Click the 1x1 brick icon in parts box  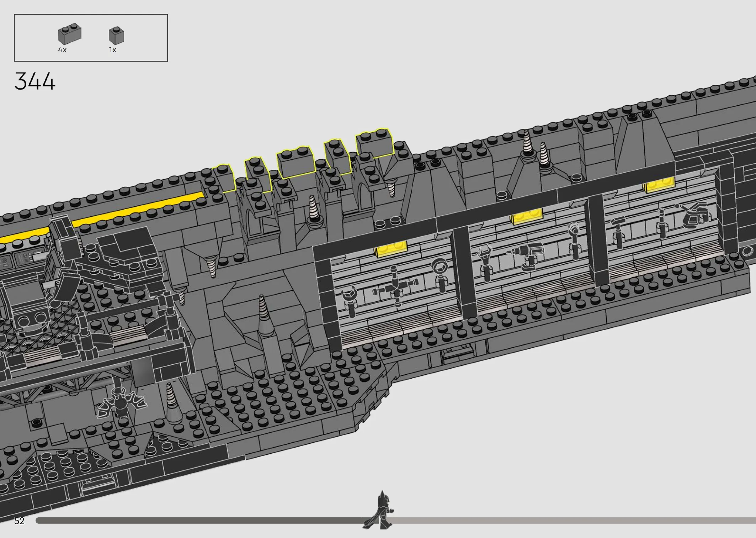click(x=116, y=35)
